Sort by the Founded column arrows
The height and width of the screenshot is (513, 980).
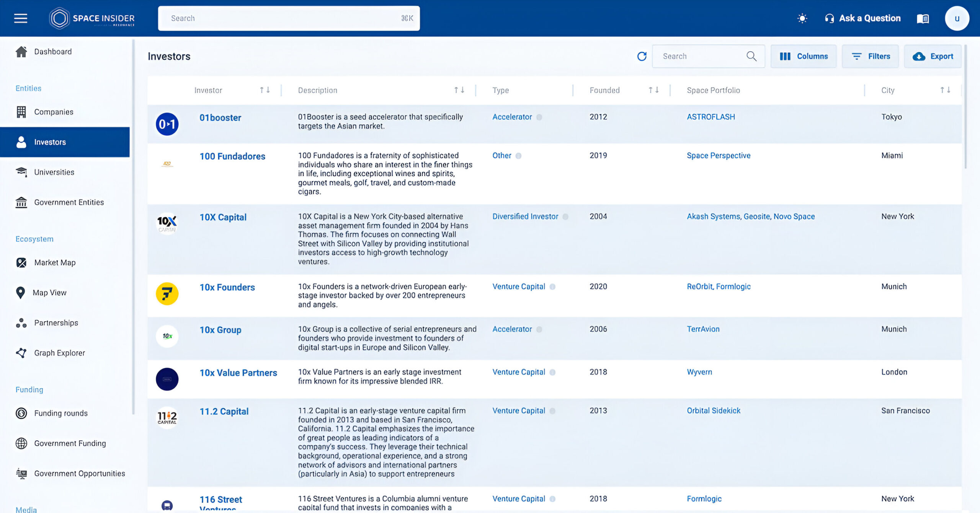[x=653, y=90]
